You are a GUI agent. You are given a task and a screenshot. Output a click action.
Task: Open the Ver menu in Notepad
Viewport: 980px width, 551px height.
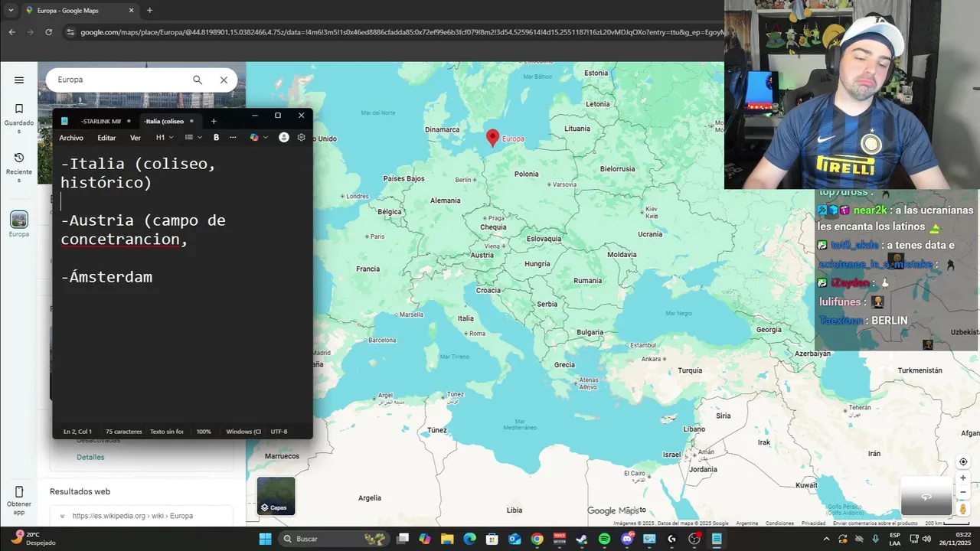136,138
